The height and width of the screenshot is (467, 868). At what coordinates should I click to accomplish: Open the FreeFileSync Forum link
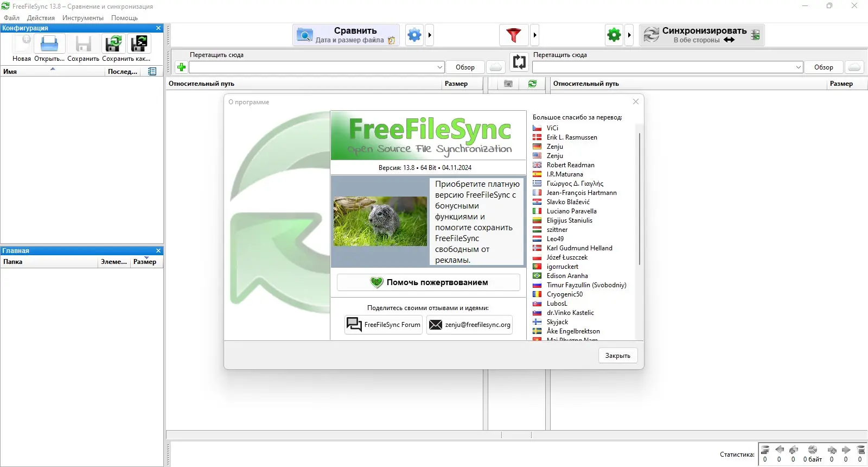coord(384,325)
